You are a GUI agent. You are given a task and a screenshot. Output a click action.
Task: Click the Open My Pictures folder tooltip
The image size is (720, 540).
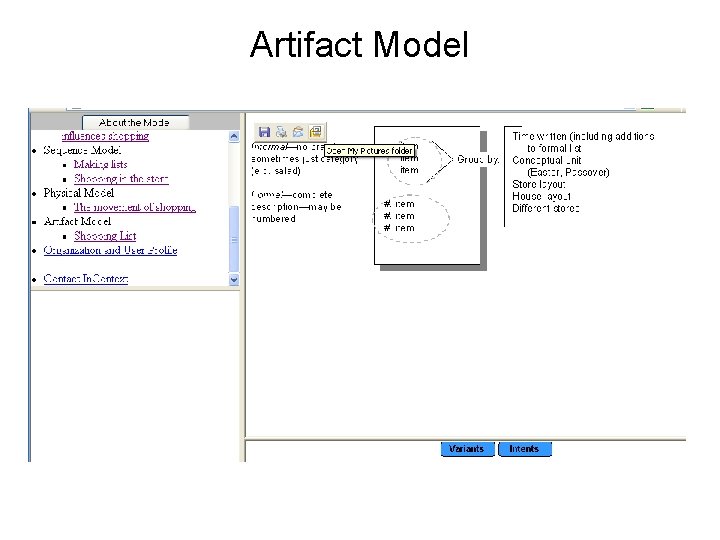coord(370,151)
